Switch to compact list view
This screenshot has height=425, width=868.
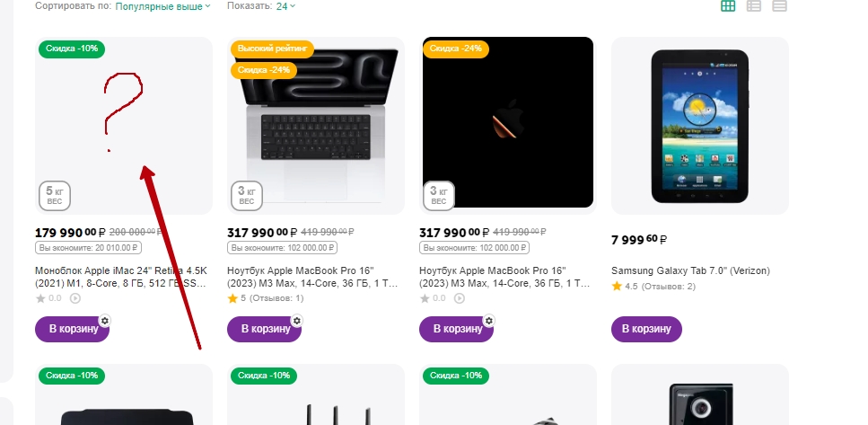[779, 6]
